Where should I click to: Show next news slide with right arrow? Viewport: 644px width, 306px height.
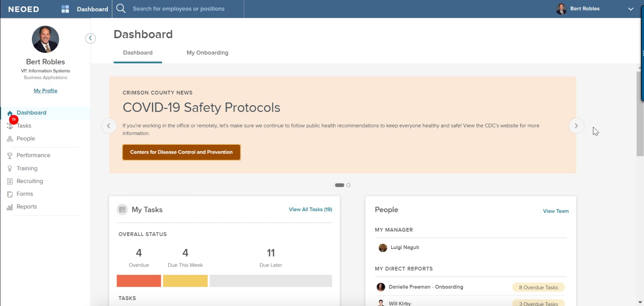click(576, 126)
